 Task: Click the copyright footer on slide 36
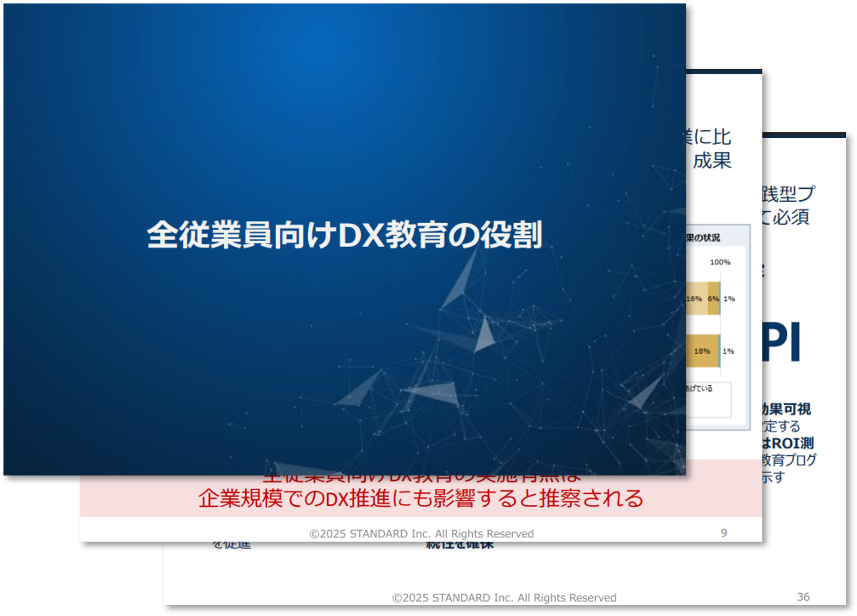pos(504,598)
